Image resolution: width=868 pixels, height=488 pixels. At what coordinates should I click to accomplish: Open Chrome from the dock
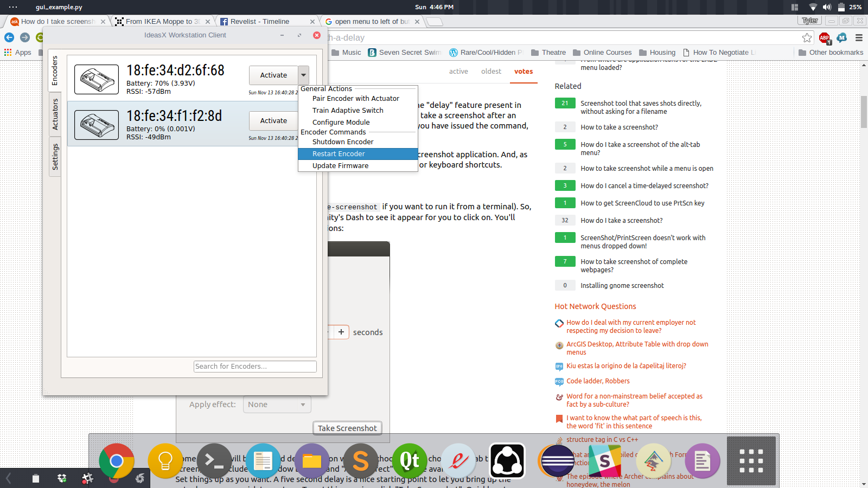point(117,461)
